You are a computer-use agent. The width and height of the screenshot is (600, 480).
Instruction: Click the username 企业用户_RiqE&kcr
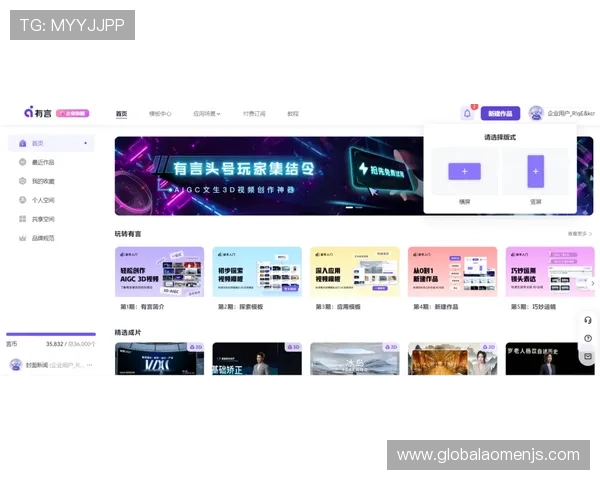click(x=571, y=113)
